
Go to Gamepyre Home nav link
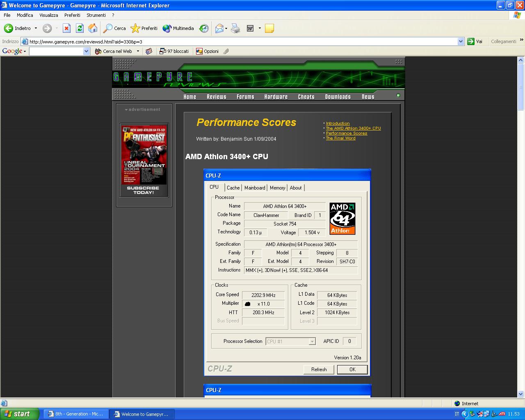click(190, 97)
